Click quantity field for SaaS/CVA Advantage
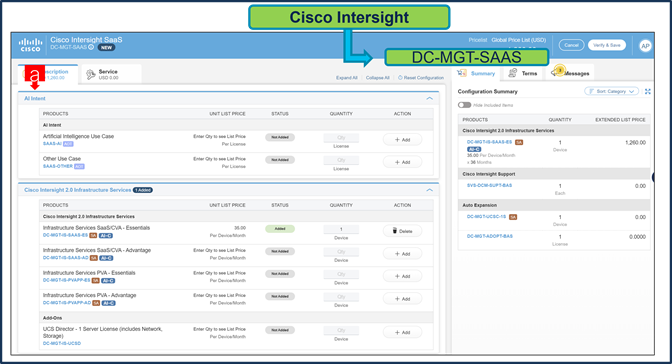 (x=341, y=252)
